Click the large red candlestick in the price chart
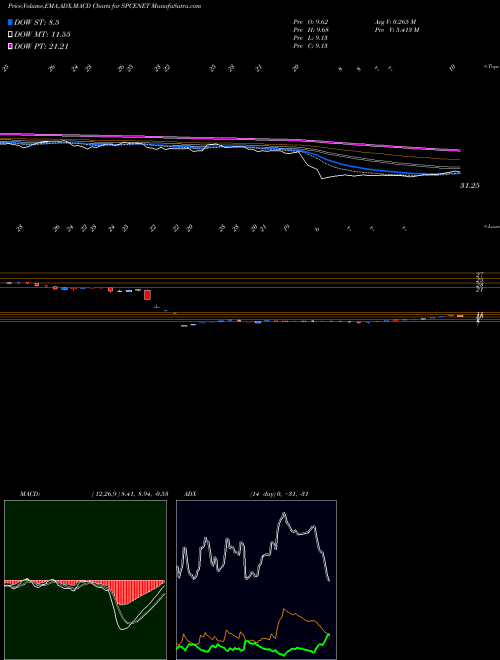The height and width of the screenshot is (660, 500). pos(147,295)
